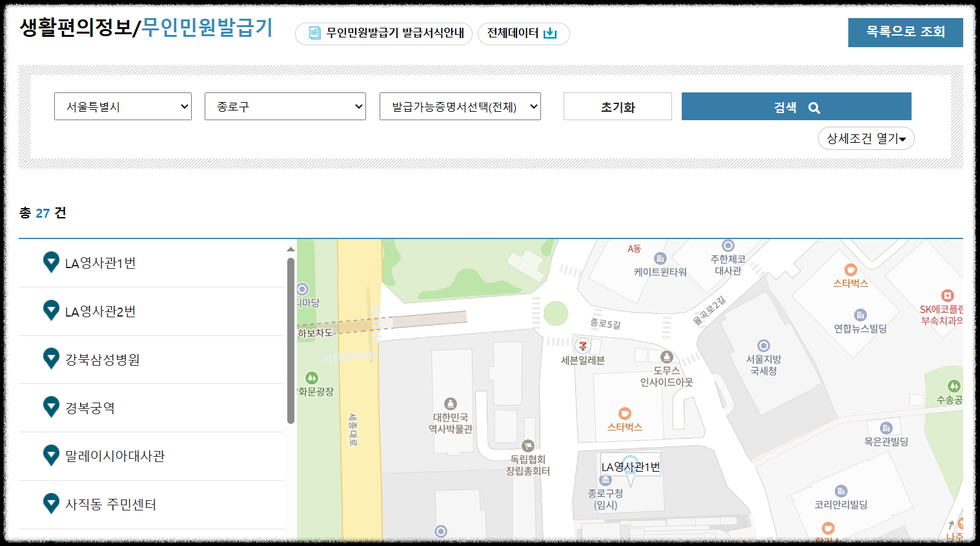
Task: Open the 발급가능증명서선택(전체) dropdown
Action: pyautogui.click(x=460, y=107)
